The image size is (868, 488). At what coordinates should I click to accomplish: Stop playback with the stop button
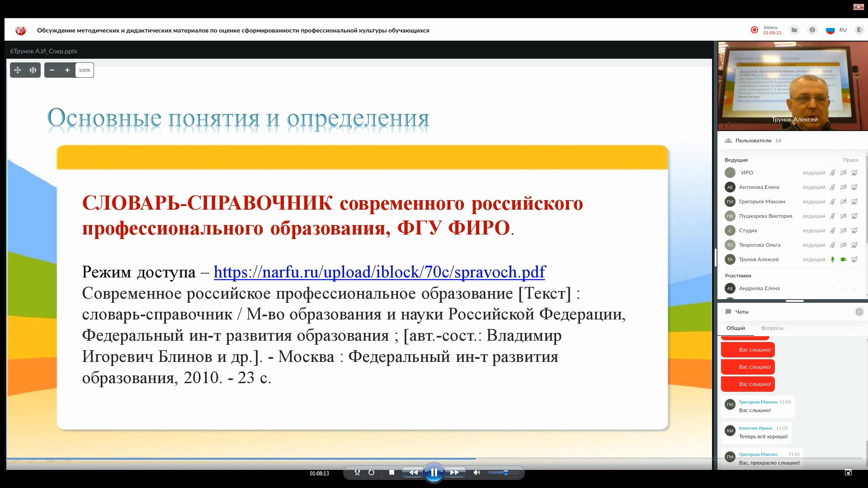coord(392,473)
